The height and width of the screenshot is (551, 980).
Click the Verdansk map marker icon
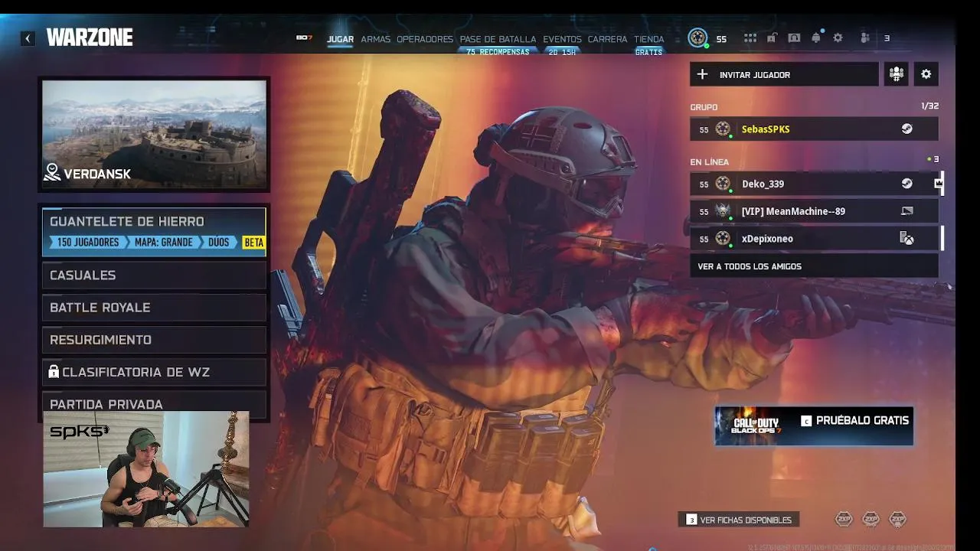(x=52, y=173)
